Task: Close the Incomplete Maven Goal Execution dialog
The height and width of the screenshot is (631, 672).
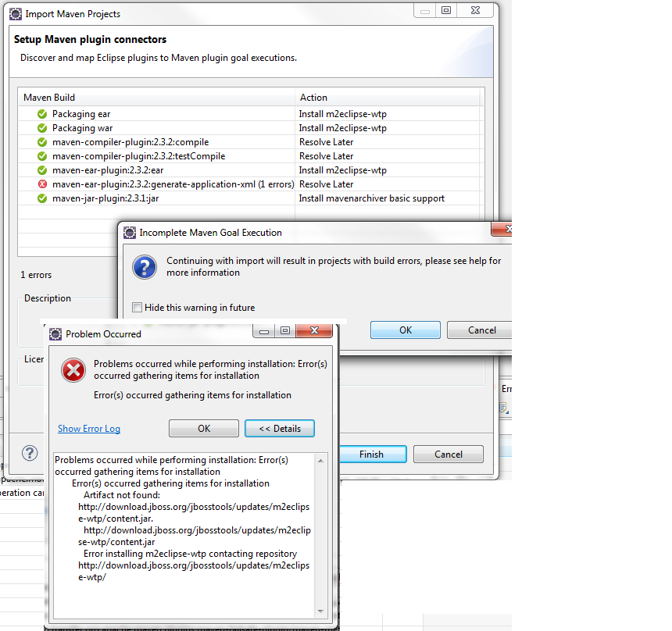Action: 503,229
